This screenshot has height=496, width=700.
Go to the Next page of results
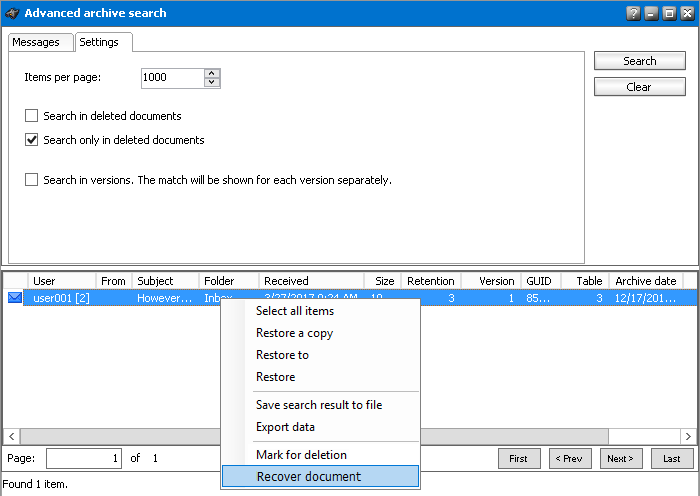(621, 458)
